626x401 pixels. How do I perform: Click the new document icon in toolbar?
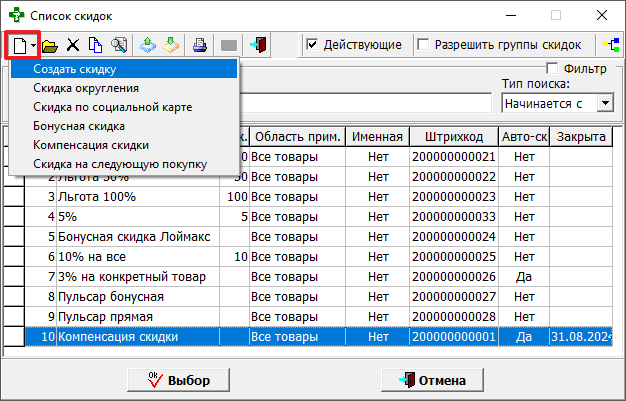click(20, 45)
